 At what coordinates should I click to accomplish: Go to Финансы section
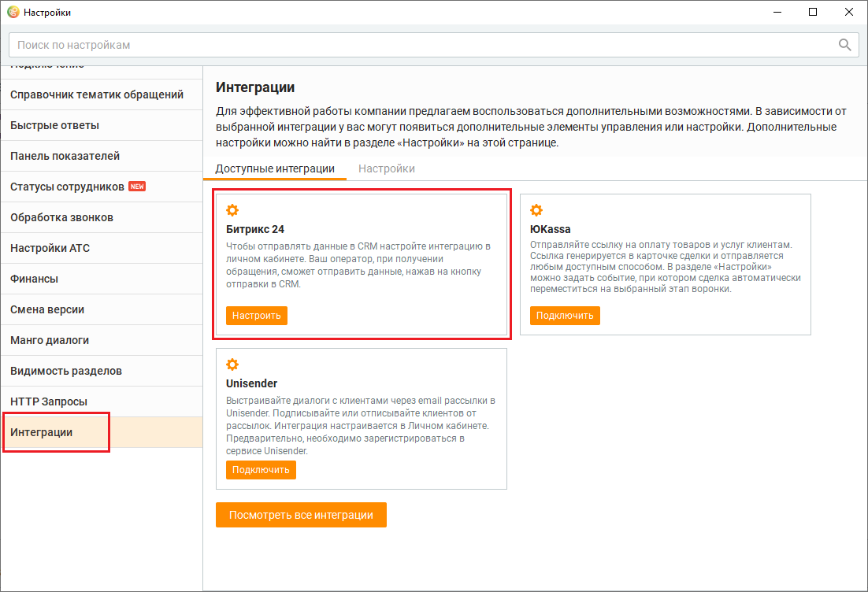[x=102, y=279]
